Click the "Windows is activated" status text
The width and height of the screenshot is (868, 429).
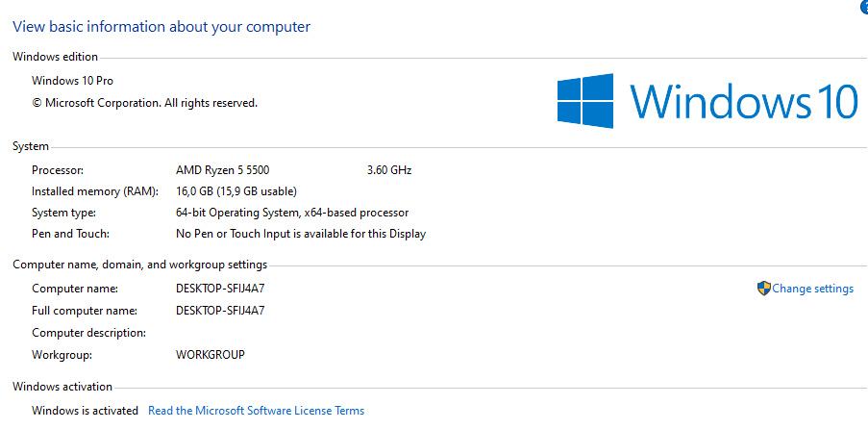(85, 411)
